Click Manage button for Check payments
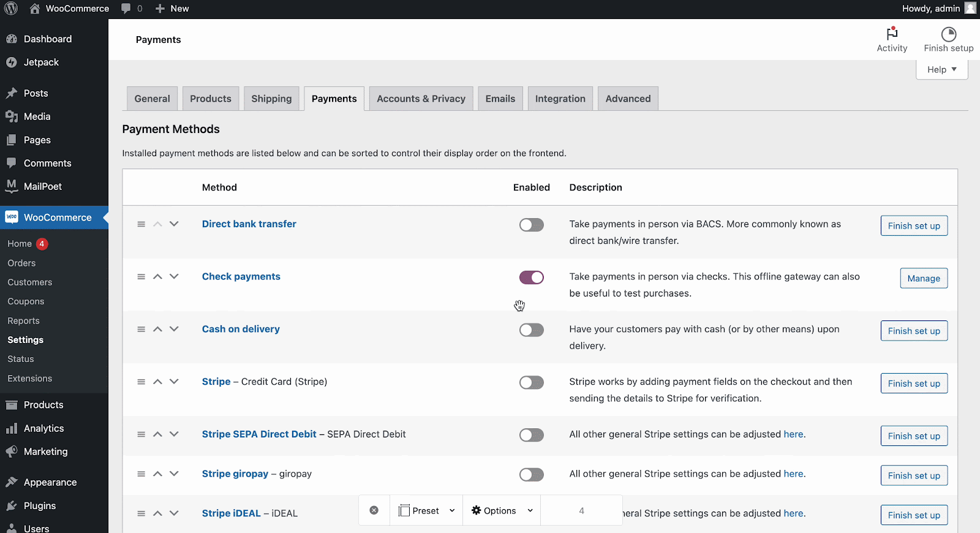The image size is (980, 533). (923, 278)
